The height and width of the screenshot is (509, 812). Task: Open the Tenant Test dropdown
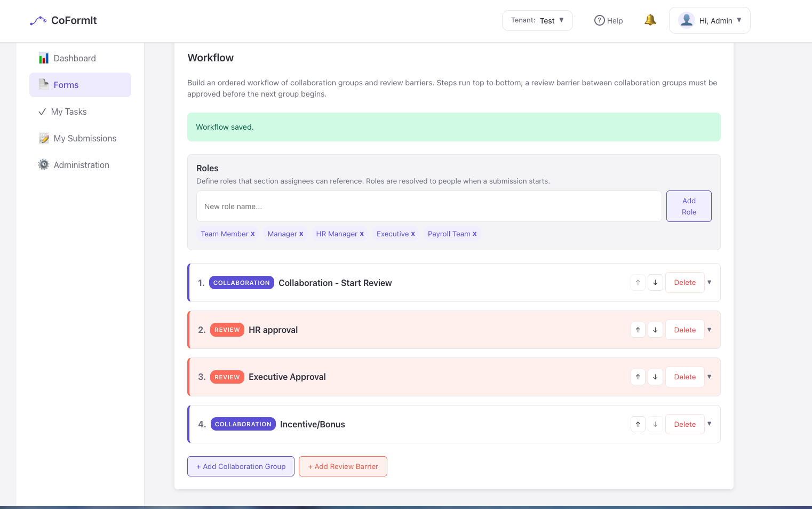click(x=537, y=20)
